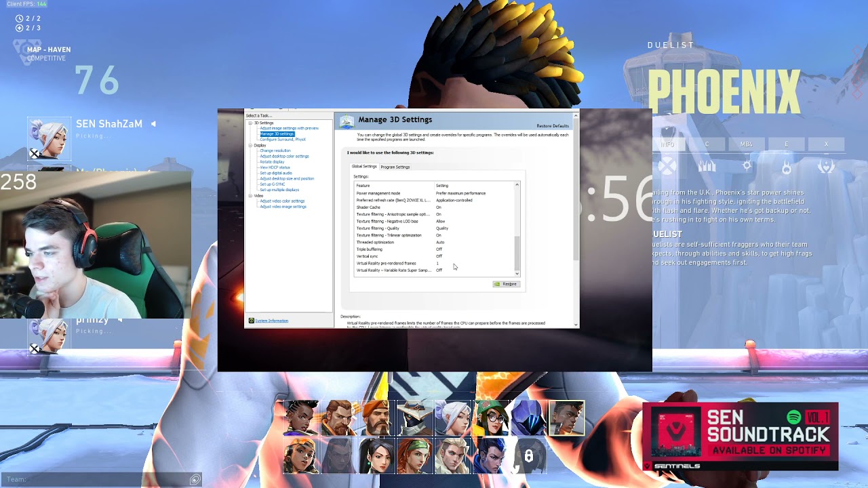Image resolution: width=868 pixels, height=488 pixels.
Task: Open the E ability tab
Action: click(787, 144)
